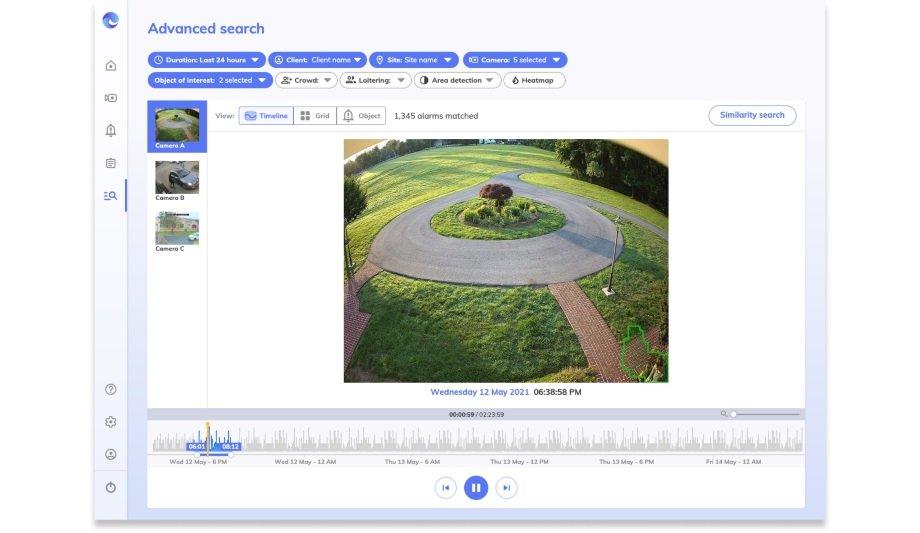
Task: Expand Object of interest: 2 selected filter
Action: (x=210, y=80)
